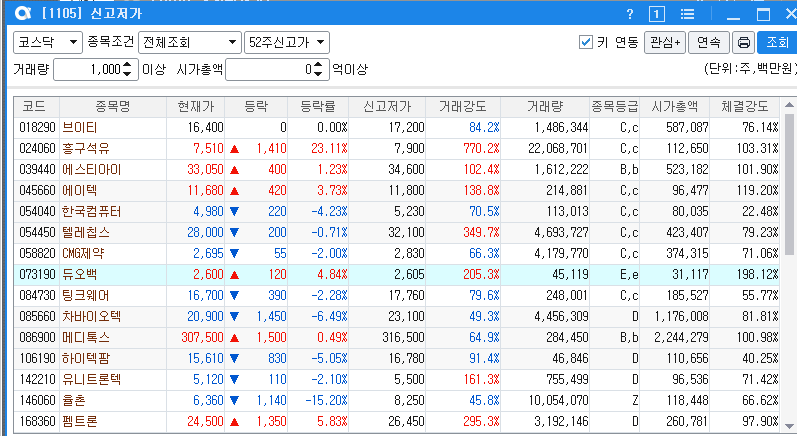Sort by the 거래강도 column header
The image size is (797, 436).
click(463, 107)
